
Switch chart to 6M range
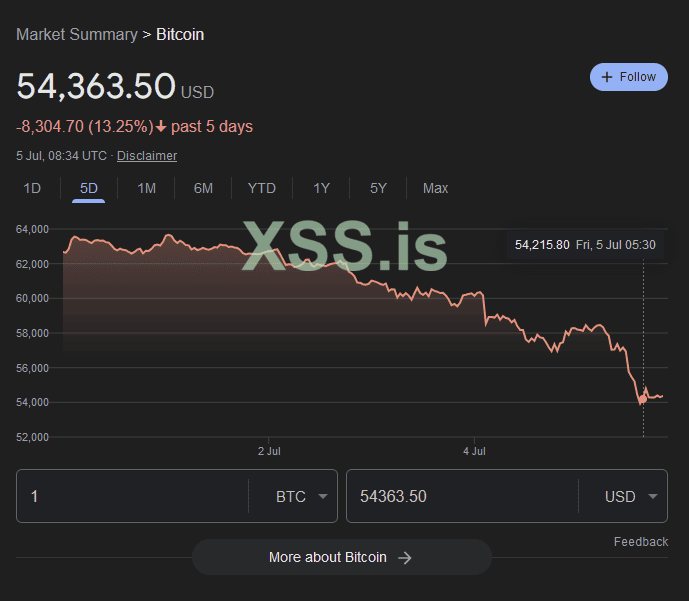click(203, 188)
